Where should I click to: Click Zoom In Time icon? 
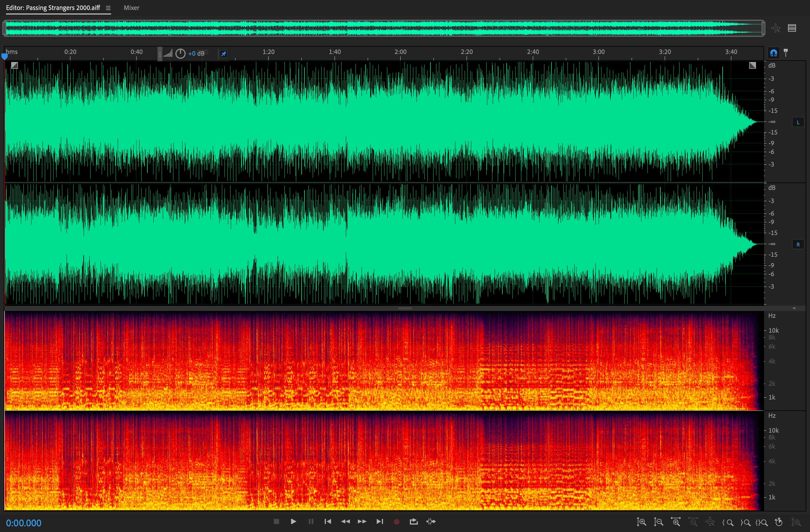[x=675, y=522]
